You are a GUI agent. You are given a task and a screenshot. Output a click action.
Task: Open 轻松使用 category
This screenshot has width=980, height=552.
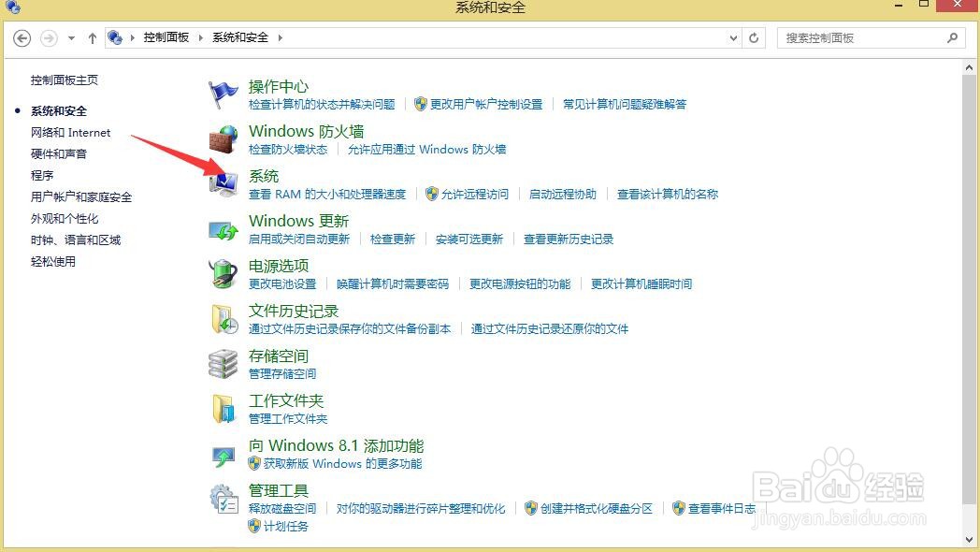(53, 261)
